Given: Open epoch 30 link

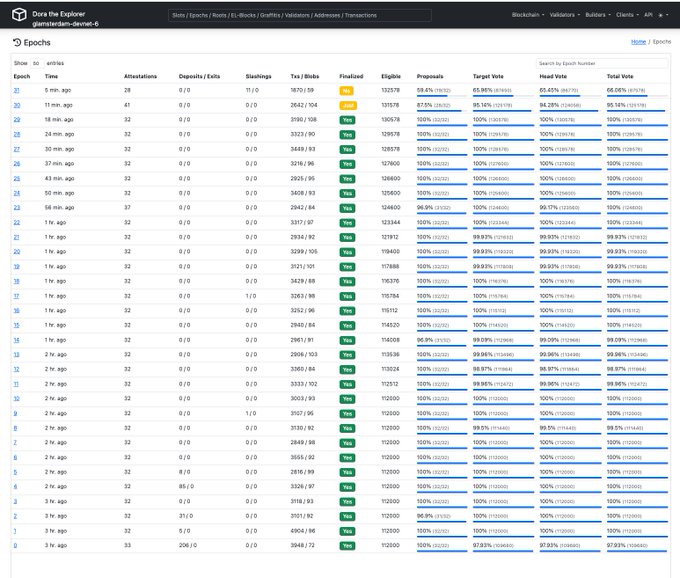Looking at the screenshot, I should coord(17,105).
